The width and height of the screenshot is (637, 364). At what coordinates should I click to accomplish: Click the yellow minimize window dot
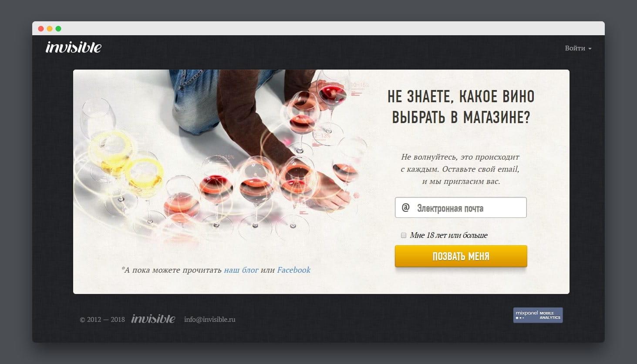pyautogui.click(x=50, y=29)
